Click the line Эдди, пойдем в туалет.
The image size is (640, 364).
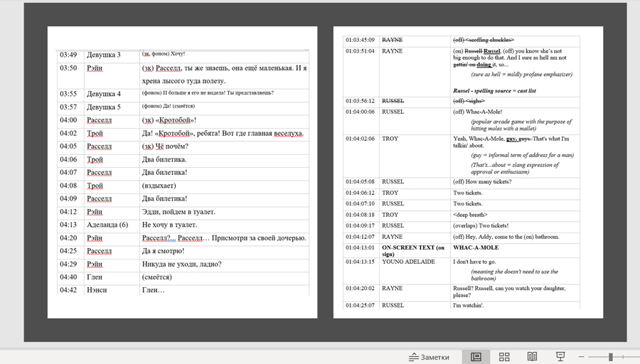(178, 212)
